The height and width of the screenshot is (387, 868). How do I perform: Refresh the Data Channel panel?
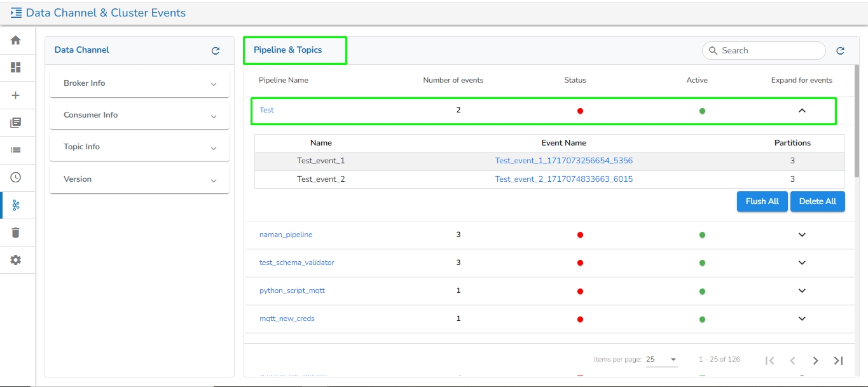pyautogui.click(x=216, y=51)
